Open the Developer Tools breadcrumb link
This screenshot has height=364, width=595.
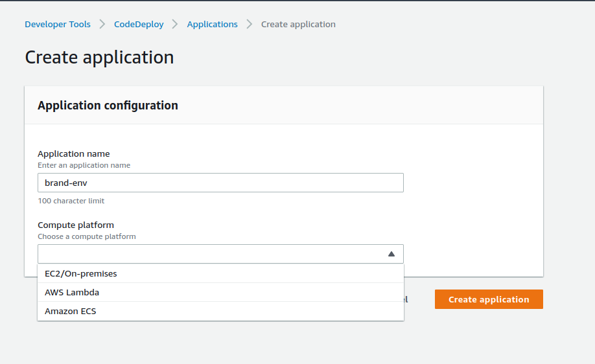coord(58,24)
